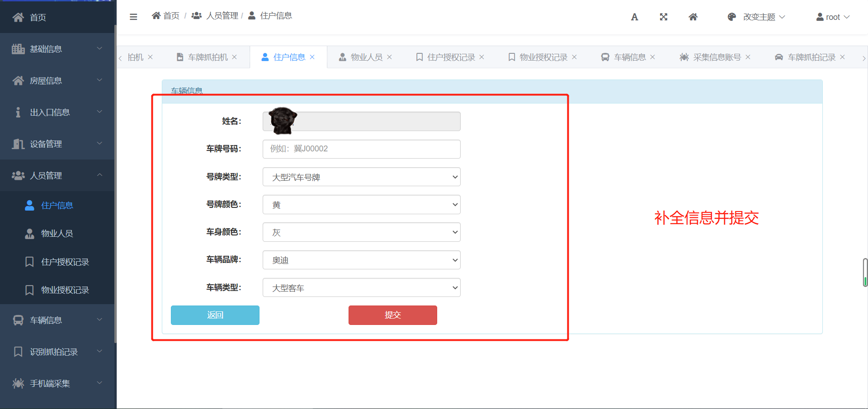Expand the 基础信息 sidebar menu
The width and height of the screenshot is (868, 409).
click(57, 49)
